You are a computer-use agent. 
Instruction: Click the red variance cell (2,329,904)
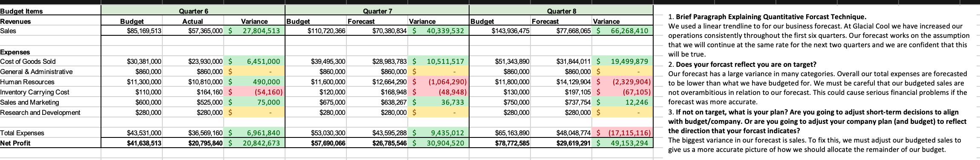tap(623, 82)
